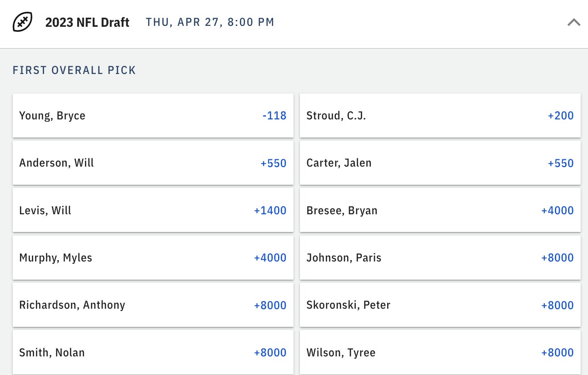Click the Thu, Apr 27, 8:00 PM date text
Viewport: 588px width, 375px height.
point(210,22)
